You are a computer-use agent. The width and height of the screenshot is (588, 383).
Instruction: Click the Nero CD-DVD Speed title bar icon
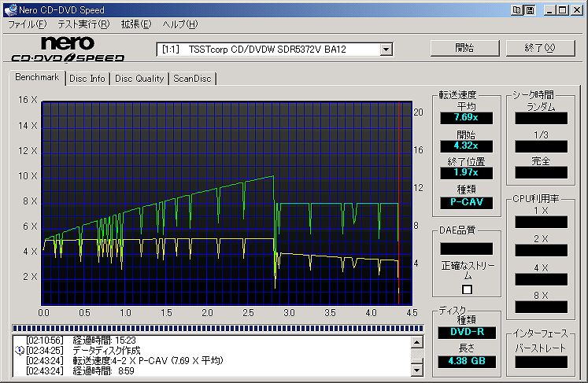[x=10, y=10]
